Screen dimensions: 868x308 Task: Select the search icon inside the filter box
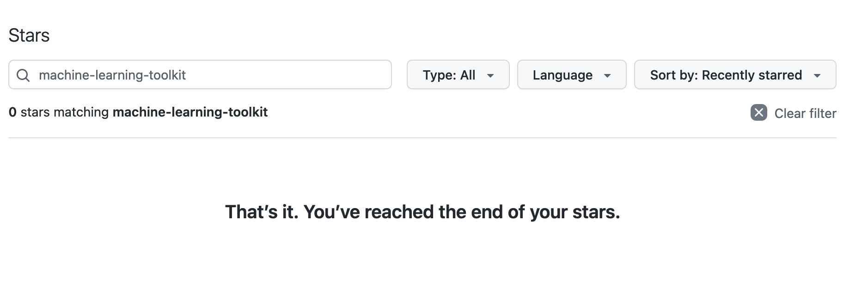click(24, 74)
